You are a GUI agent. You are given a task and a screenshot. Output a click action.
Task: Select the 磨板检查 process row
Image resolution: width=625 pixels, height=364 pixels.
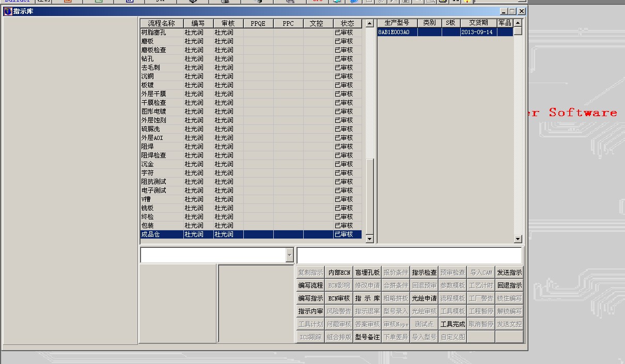tap(251, 50)
